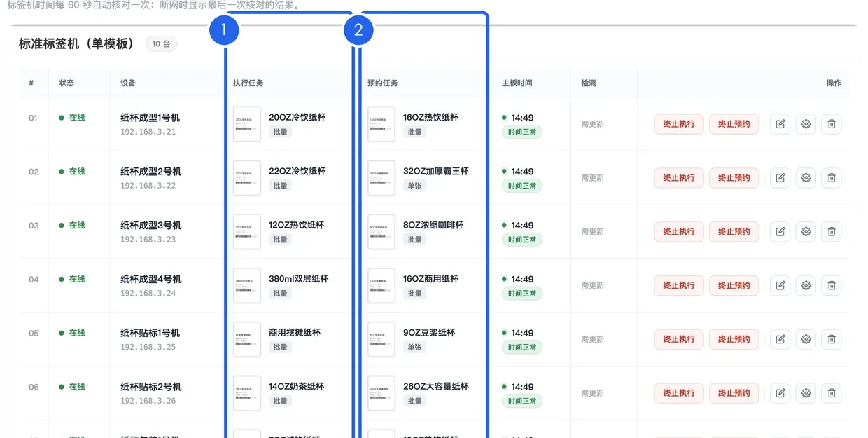Edit the 纸杯成型1号机 row with the pencil icon
Viewport: 868px width, 438px height.
[780, 124]
